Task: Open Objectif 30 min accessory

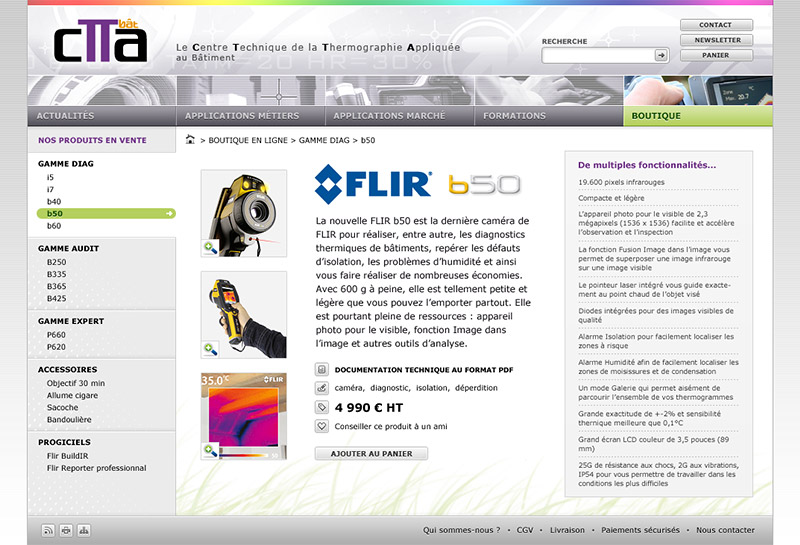Action: [76, 383]
